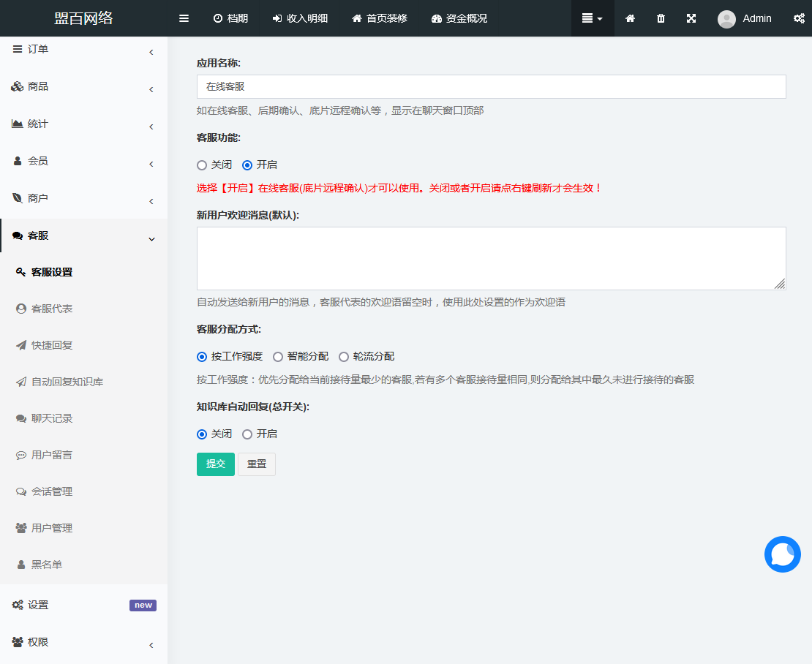This screenshot has width=812, height=664.
Task: Open 客服代表 in the sidebar
Action: [51, 309]
